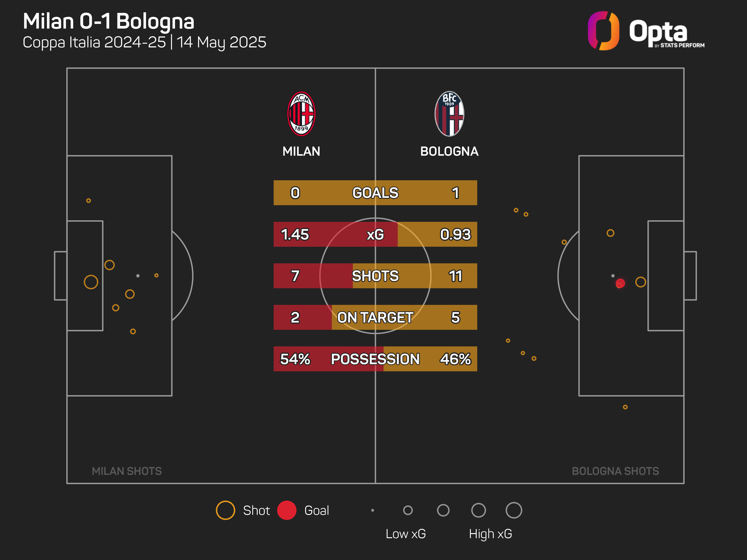Select the POSSESSION stat label
Image resolution: width=747 pixels, height=560 pixels.
pyautogui.click(x=375, y=359)
